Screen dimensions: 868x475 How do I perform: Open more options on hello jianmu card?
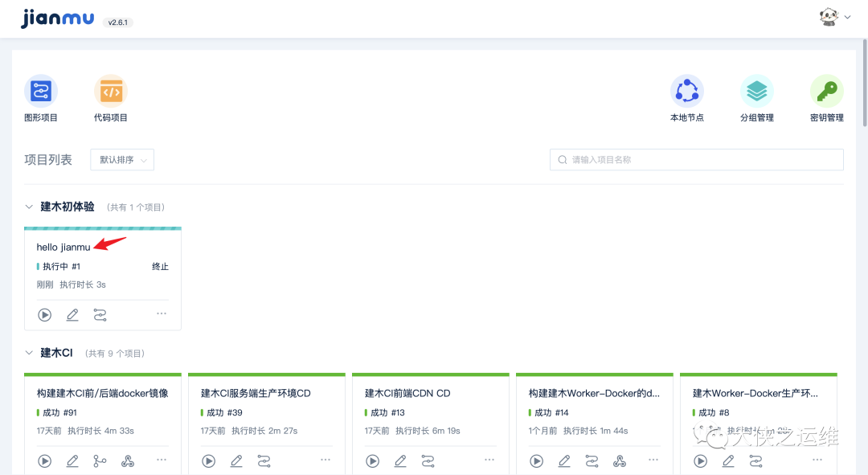pos(161,314)
